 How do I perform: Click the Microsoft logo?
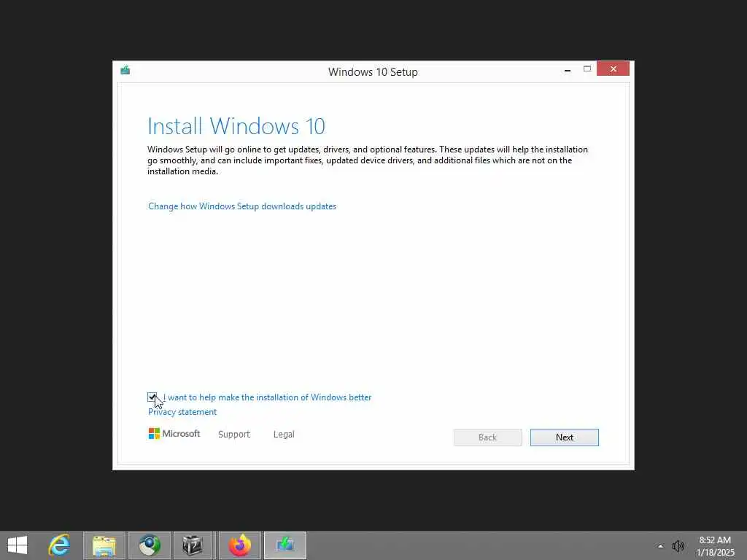tap(174, 434)
